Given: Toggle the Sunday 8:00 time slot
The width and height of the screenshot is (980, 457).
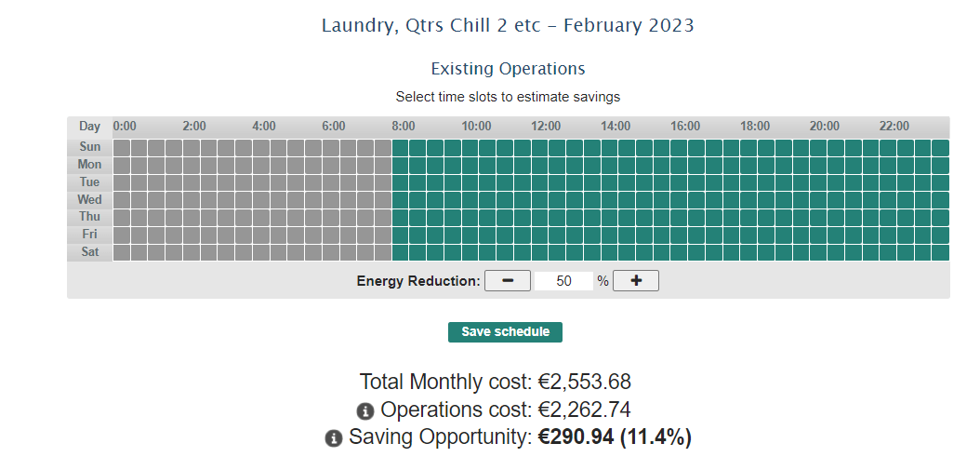Looking at the screenshot, I should [x=401, y=147].
